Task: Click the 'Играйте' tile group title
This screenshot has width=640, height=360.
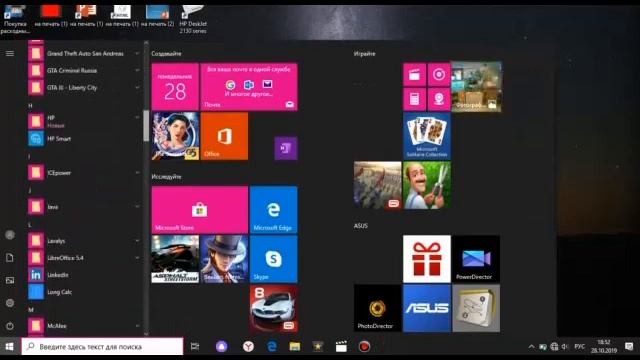Action: (364, 53)
